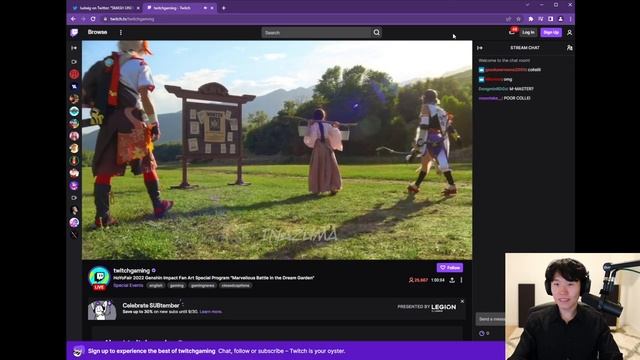
Task: Go forward in browser history
Action: 83,19
